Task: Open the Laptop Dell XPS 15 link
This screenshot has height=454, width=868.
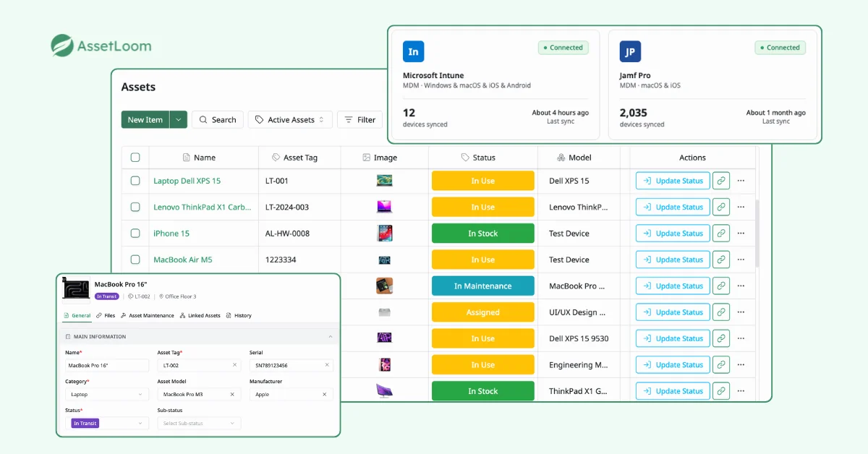Action: [187, 181]
